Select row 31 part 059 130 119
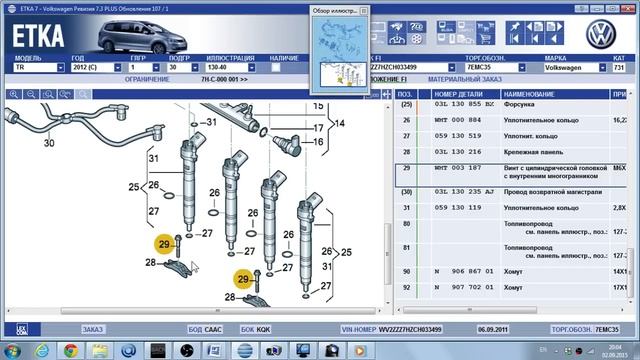Viewport: 640px width, 360px height. click(511, 208)
